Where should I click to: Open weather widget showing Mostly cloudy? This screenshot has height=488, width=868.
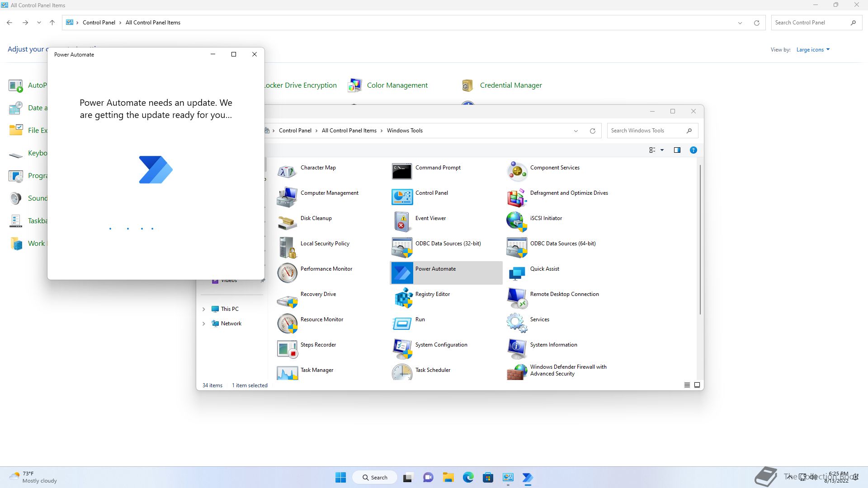click(33, 477)
